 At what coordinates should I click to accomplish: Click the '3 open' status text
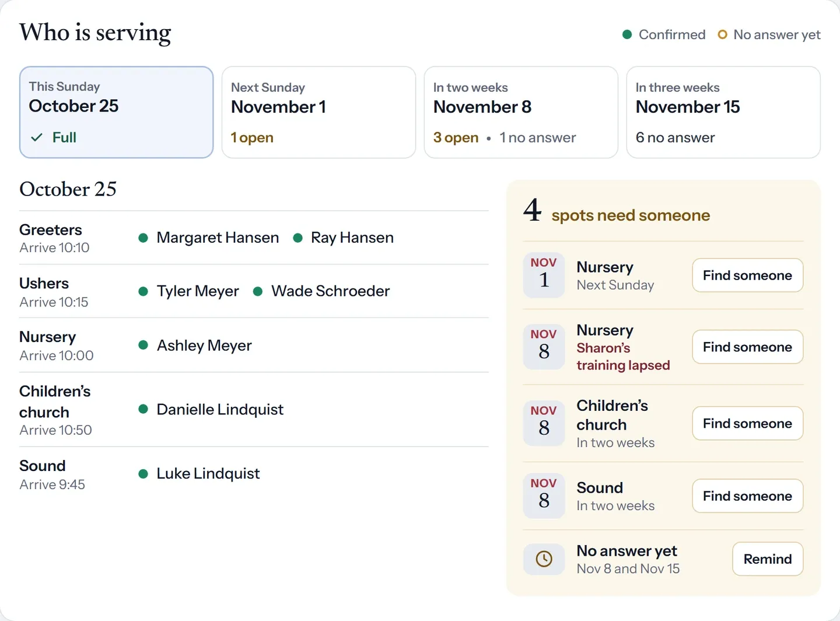[x=456, y=138]
